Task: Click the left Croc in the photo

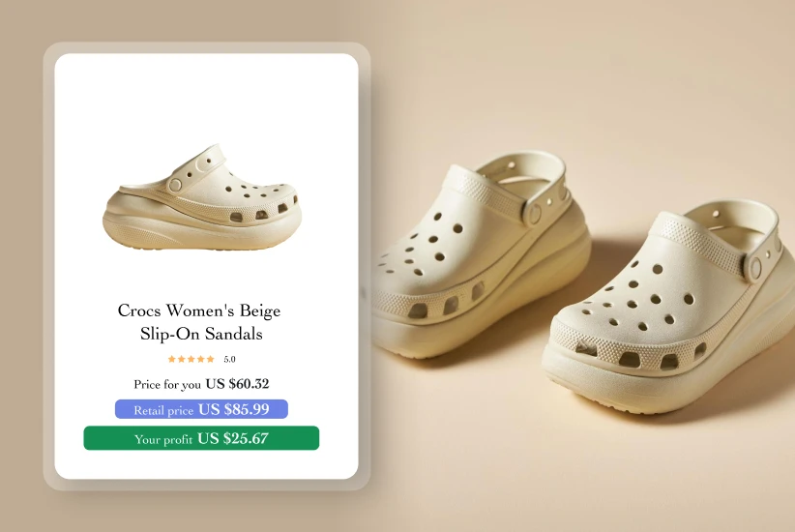Action: click(x=482, y=253)
